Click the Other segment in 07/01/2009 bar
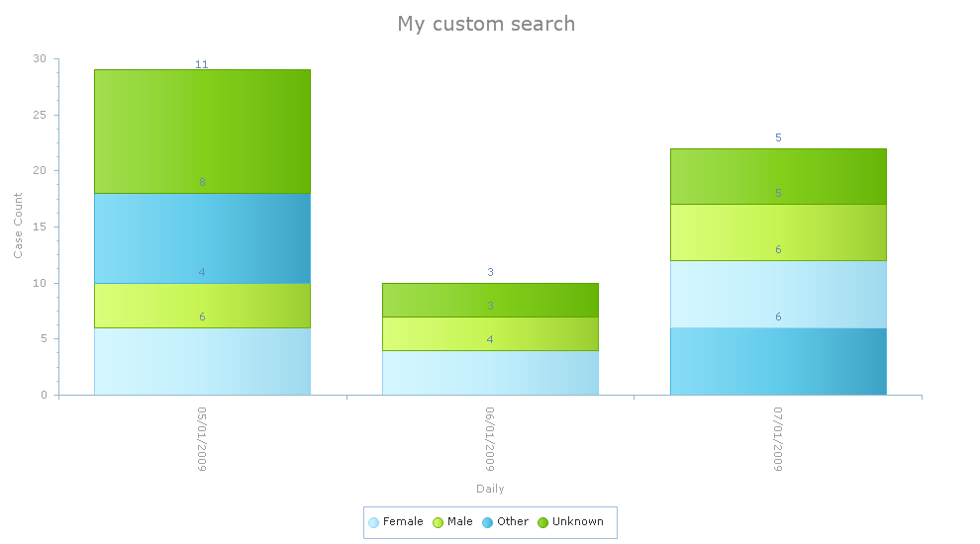The width and height of the screenshot is (980, 544). click(x=778, y=361)
